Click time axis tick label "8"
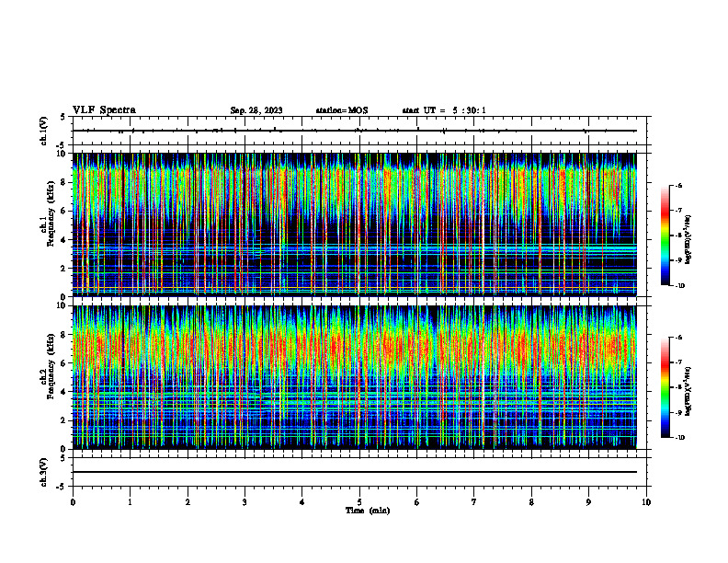The height and width of the screenshot is (563, 728). pos(531,502)
